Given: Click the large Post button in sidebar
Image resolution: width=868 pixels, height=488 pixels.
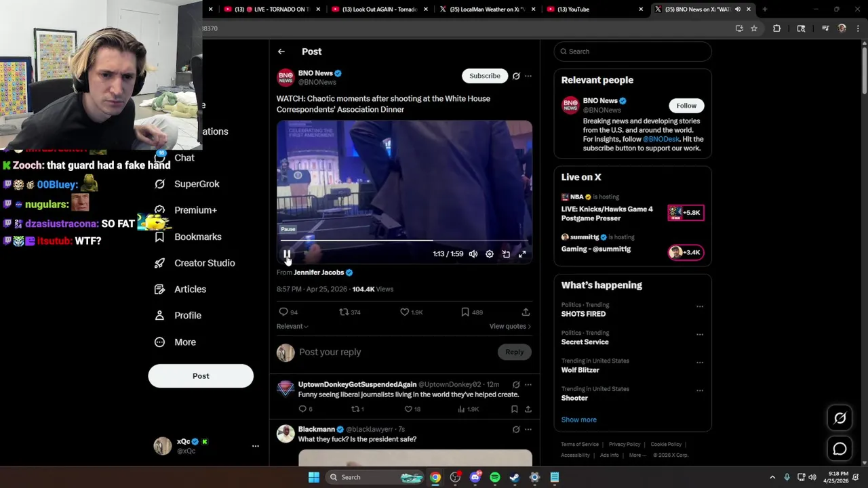Looking at the screenshot, I should click(x=201, y=376).
